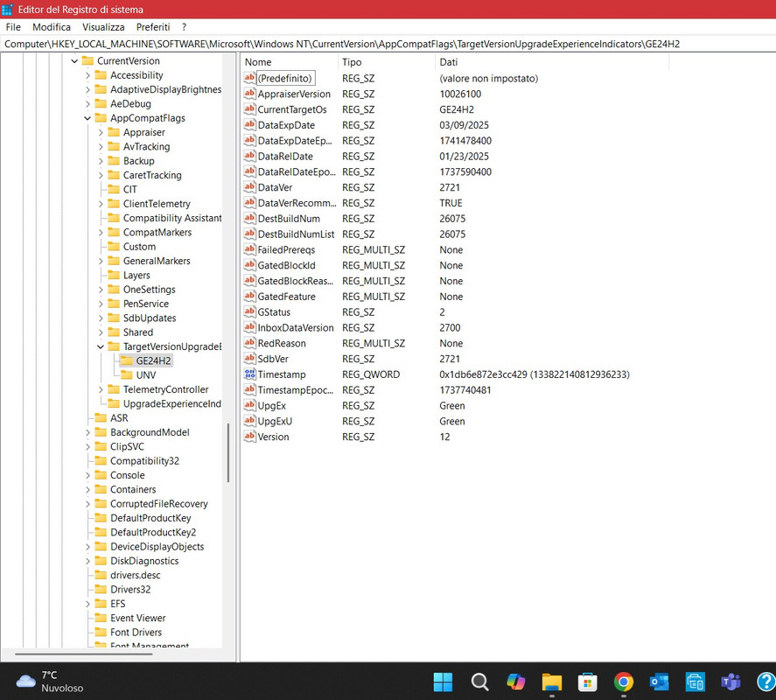Open the Preferiti menu

153,27
